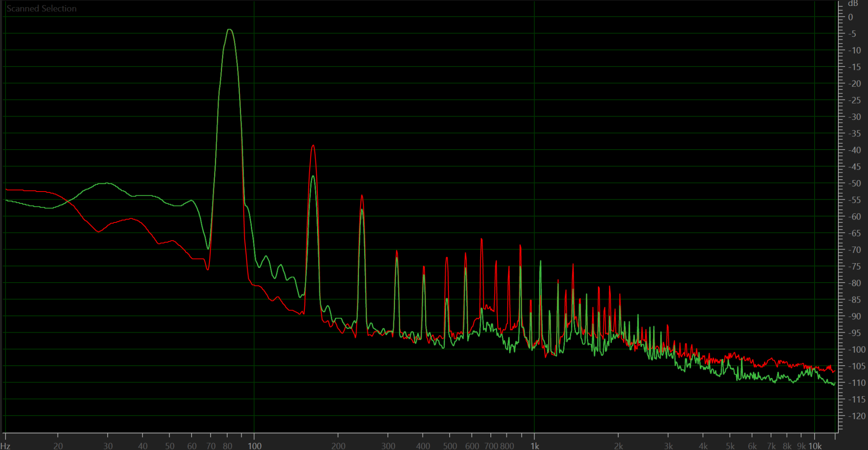Click the 5k frequency axis label
Viewport: 868px width, 450px height.
coord(730,446)
